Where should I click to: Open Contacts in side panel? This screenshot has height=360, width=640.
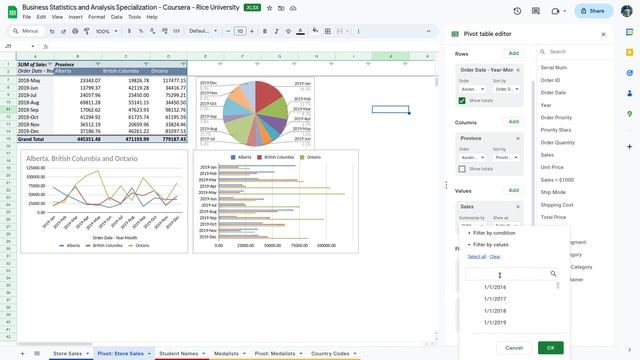click(x=629, y=93)
